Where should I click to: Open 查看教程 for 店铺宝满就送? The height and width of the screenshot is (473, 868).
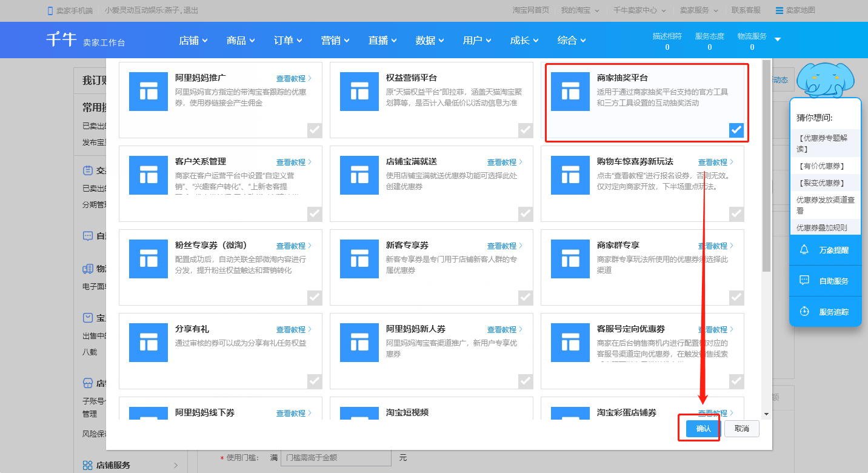point(505,162)
